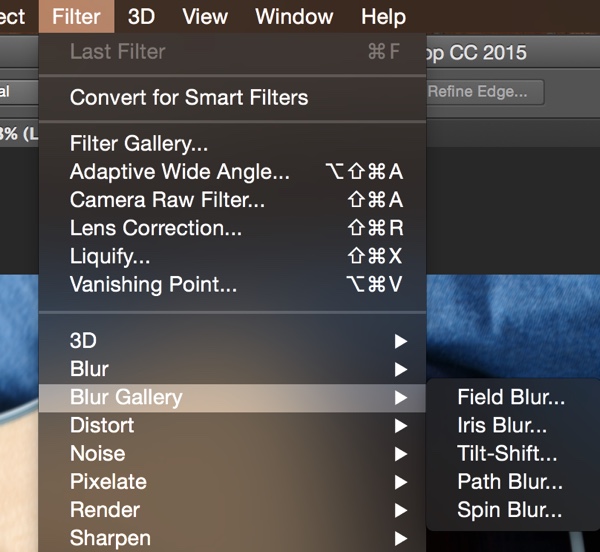Open the Liquify filter
Screen dimensions: 600x552
pyautogui.click(x=110, y=256)
